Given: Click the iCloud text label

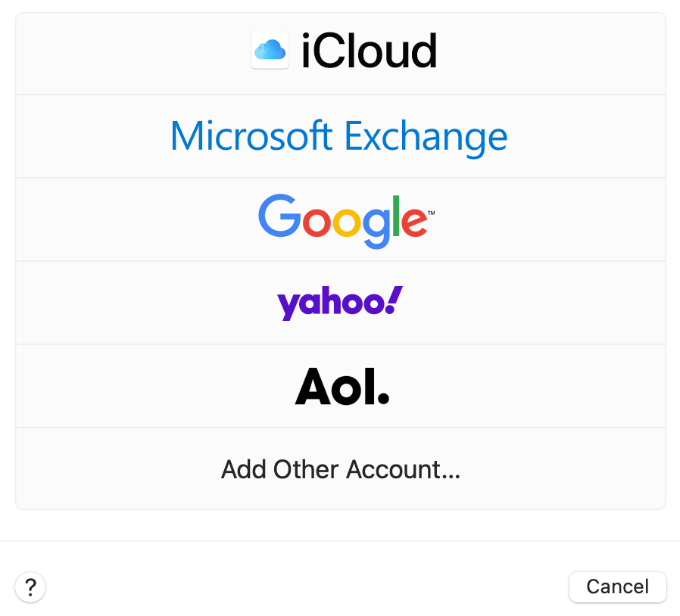Looking at the screenshot, I should (369, 51).
